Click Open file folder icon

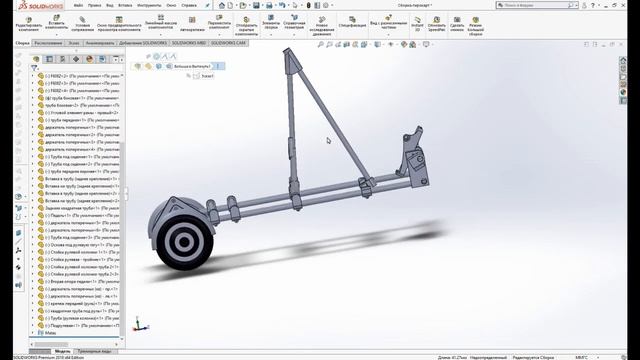coord(243,5)
